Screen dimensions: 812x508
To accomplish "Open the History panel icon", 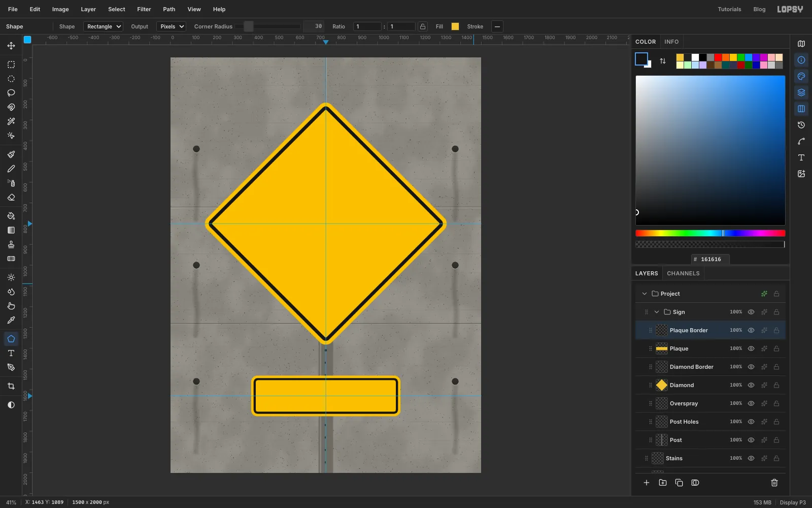I will click(801, 125).
